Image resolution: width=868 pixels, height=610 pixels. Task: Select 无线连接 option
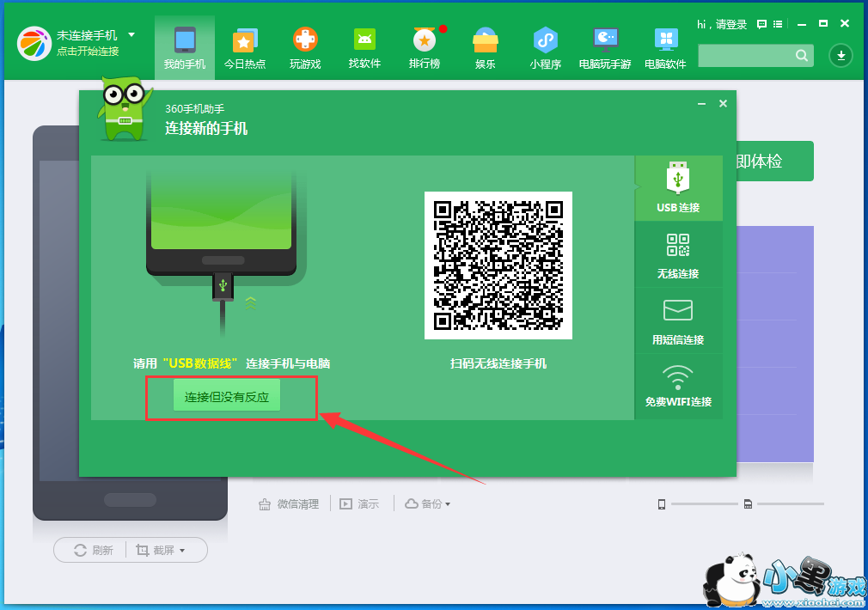pyautogui.click(x=679, y=254)
